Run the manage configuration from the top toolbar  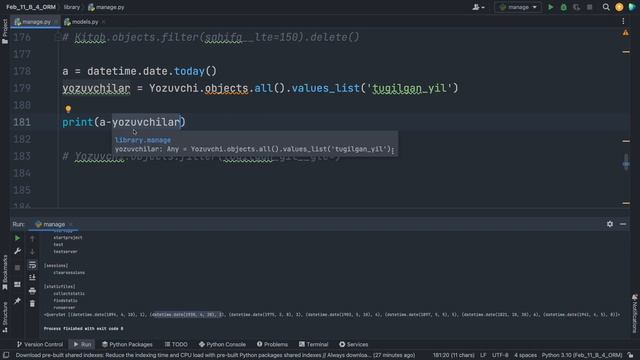click(x=551, y=7)
